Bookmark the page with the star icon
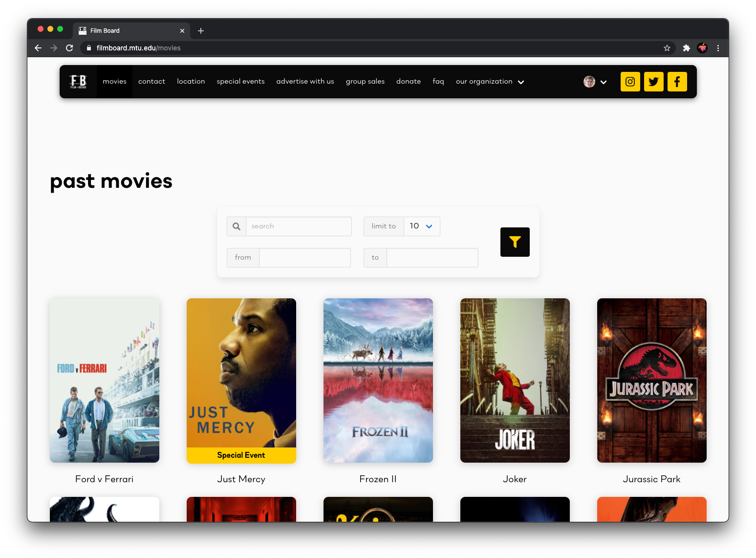The image size is (756, 558). point(667,48)
